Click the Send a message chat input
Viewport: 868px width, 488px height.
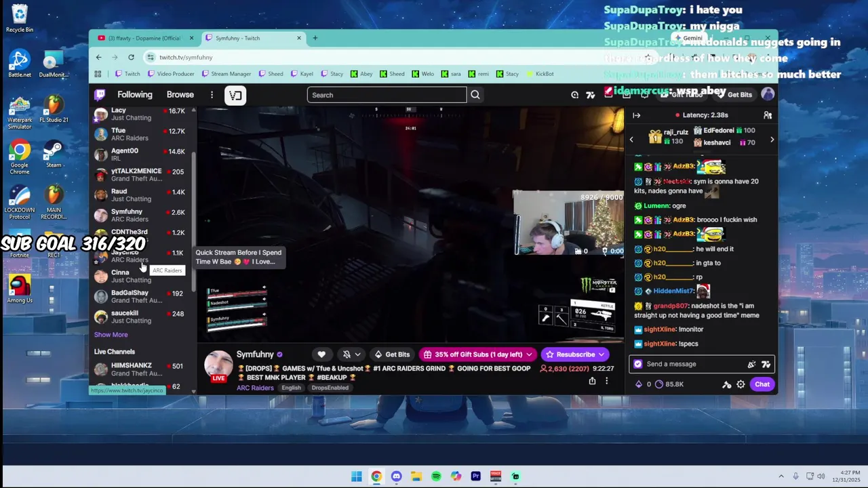(x=701, y=364)
